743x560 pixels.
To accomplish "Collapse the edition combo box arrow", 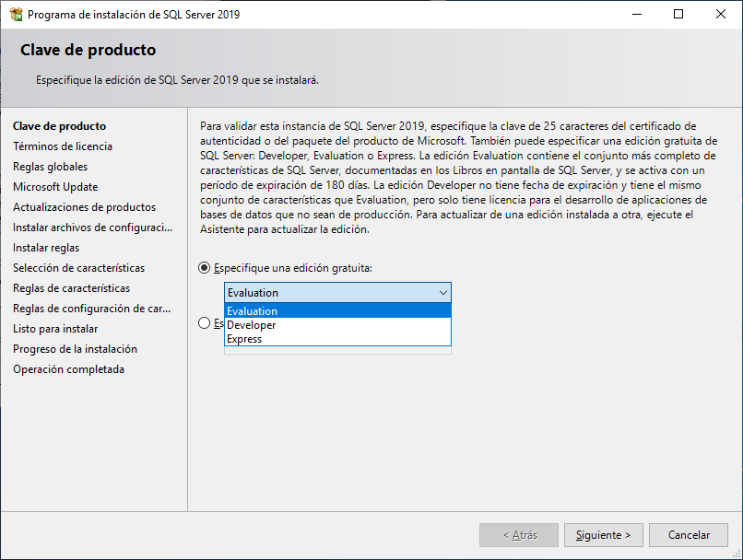I will [442, 292].
